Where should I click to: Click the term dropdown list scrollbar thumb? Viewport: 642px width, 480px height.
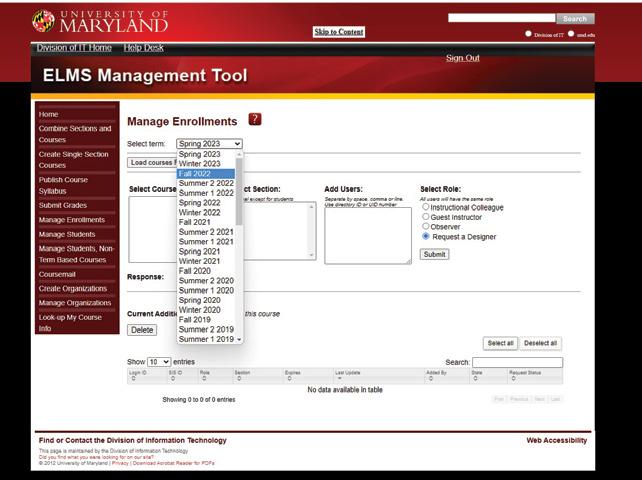(239, 192)
